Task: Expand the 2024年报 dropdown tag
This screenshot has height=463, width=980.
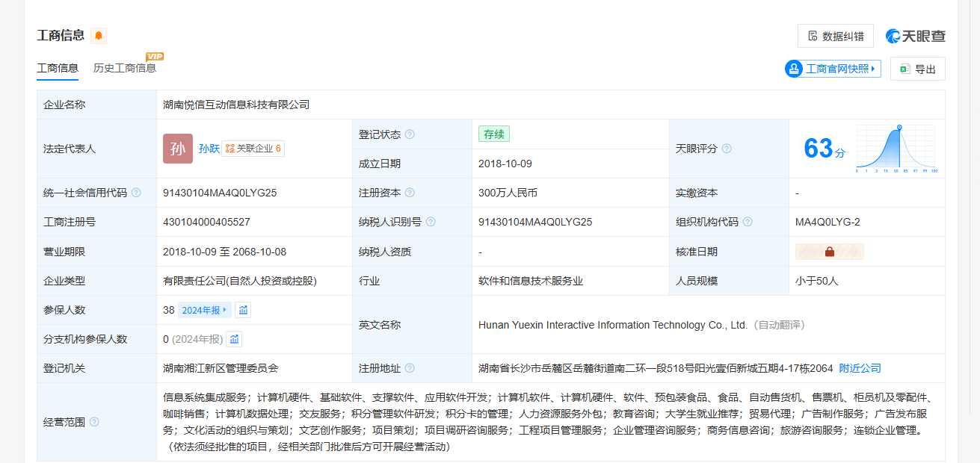Action: click(204, 310)
